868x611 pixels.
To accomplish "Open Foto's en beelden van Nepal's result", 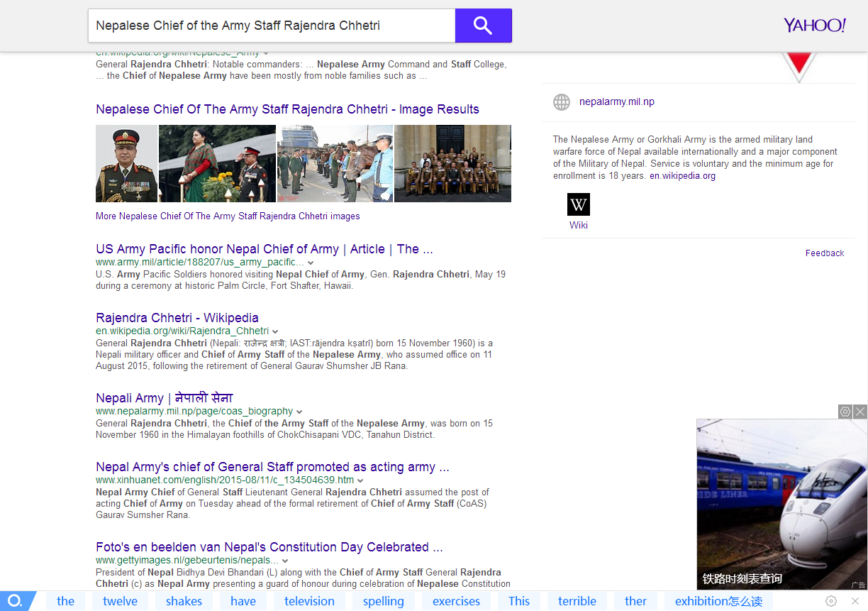I will (269, 547).
